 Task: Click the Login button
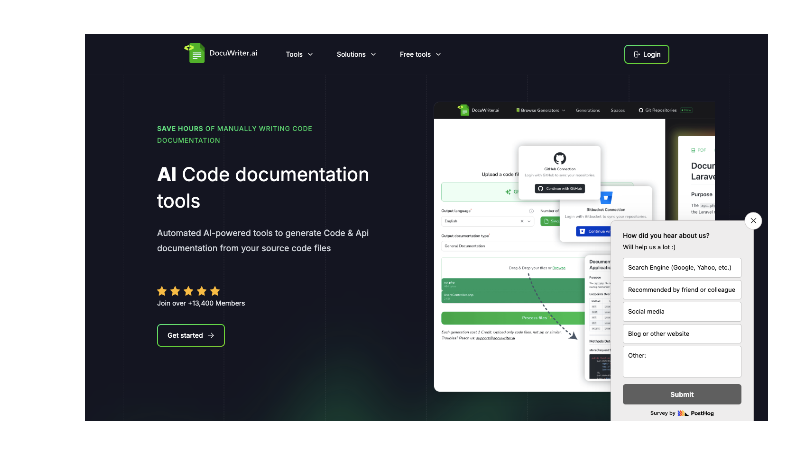(x=646, y=55)
